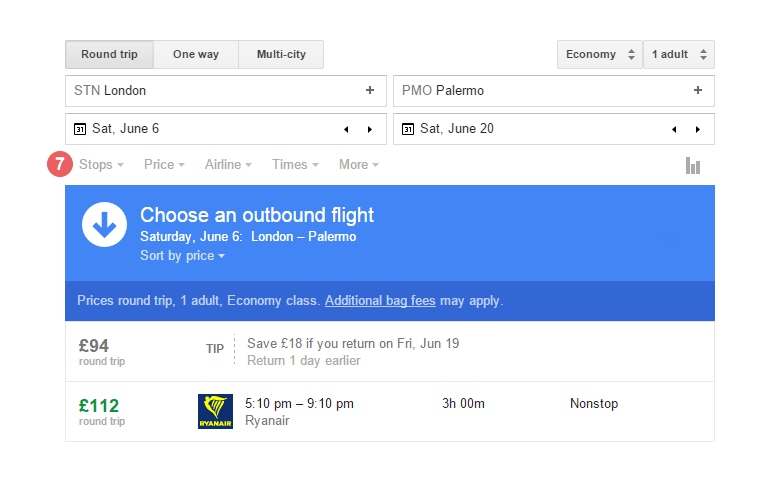Go to previous day for return date
The width and height of the screenshot is (778, 500).
(x=674, y=129)
